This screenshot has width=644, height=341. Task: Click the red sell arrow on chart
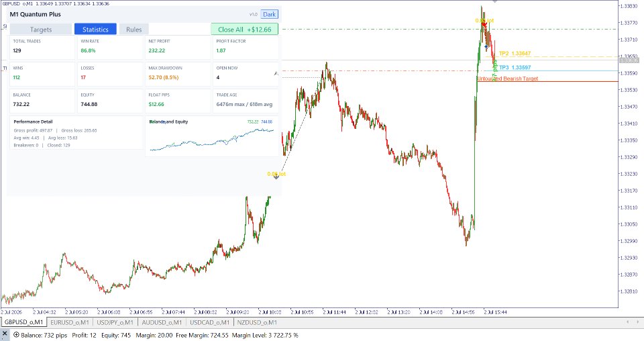[484, 24]
